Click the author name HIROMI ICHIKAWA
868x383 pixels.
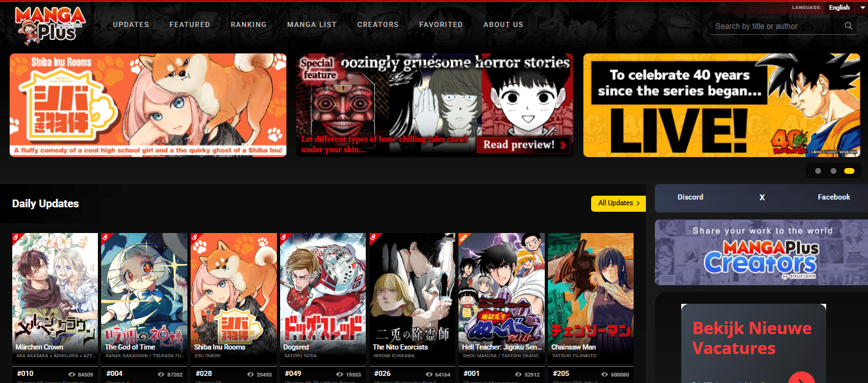[395, 355]
